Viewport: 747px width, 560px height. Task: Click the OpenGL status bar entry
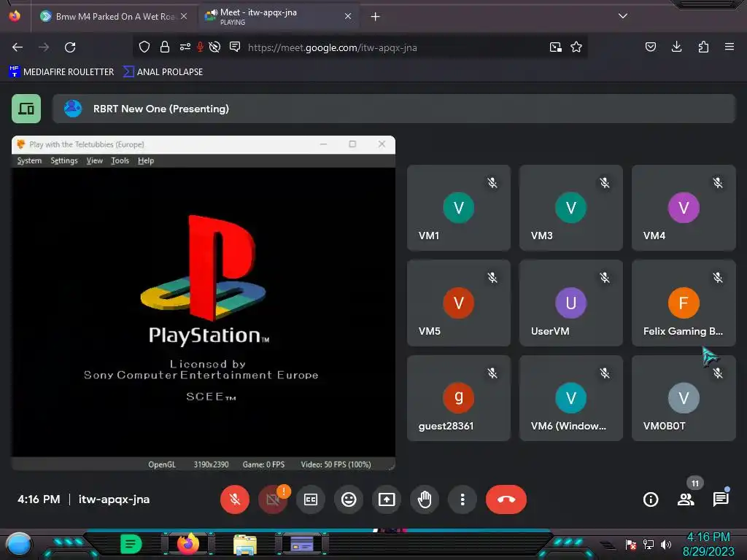pyautogui.click(x=162, y=464)
